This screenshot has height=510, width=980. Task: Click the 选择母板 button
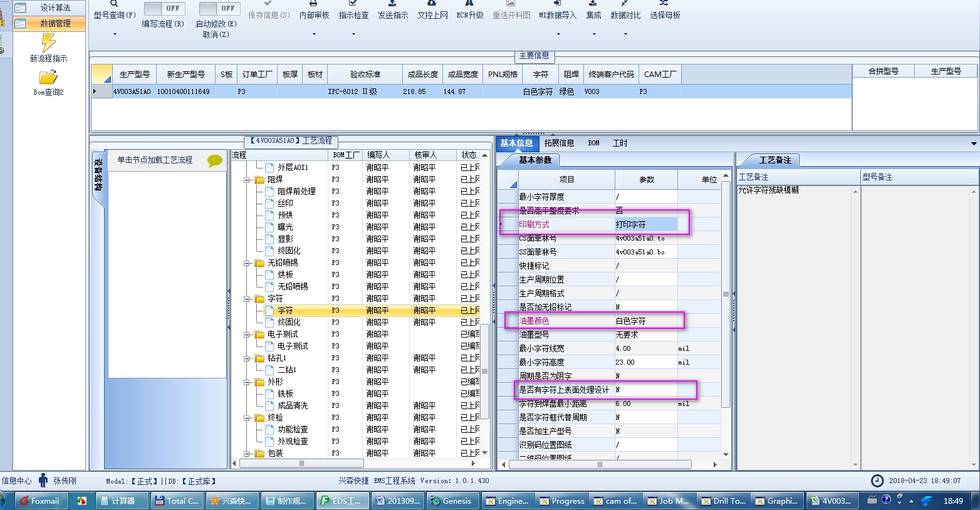click(x=665, y=11)
